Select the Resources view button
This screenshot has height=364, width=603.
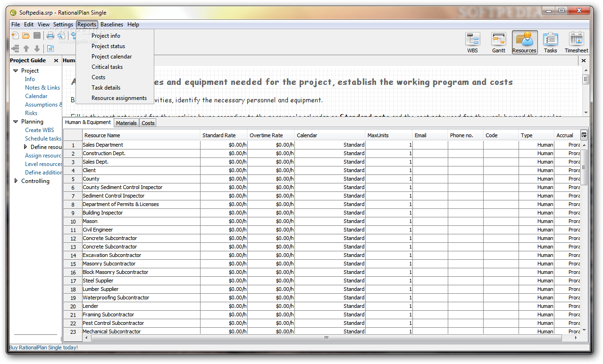pos(525,42)
